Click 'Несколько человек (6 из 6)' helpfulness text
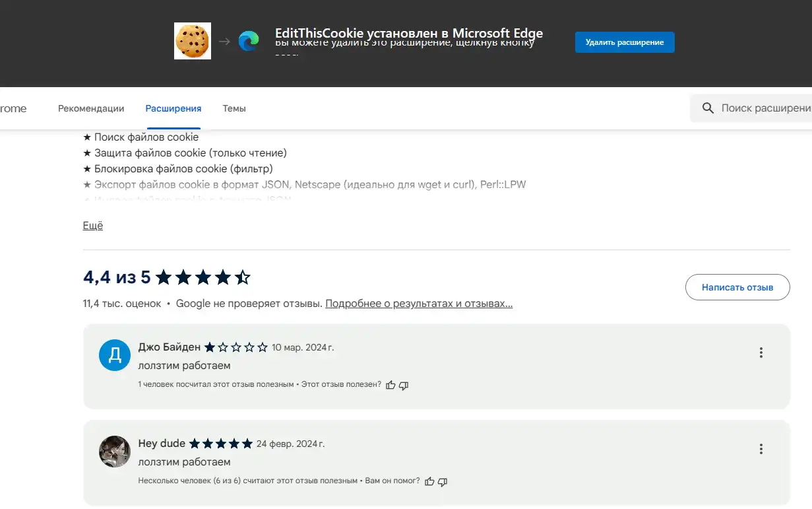 [247, 481]
